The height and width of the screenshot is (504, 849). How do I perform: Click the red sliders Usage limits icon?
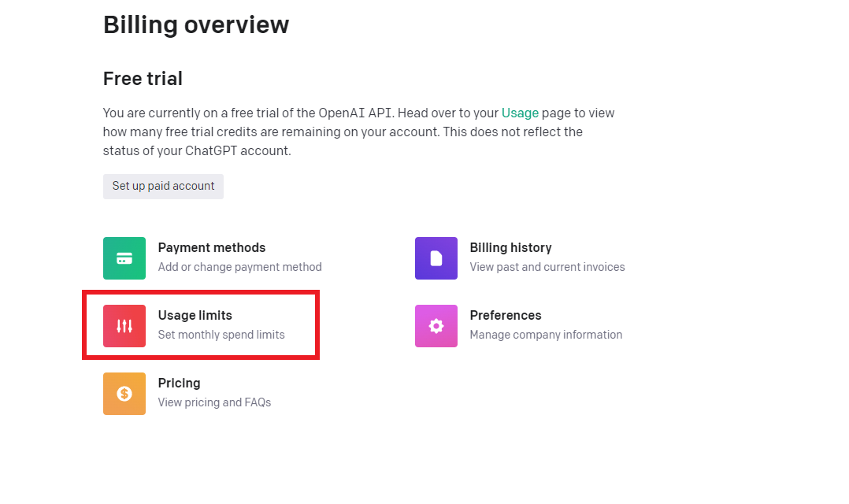tap(124, 326)
